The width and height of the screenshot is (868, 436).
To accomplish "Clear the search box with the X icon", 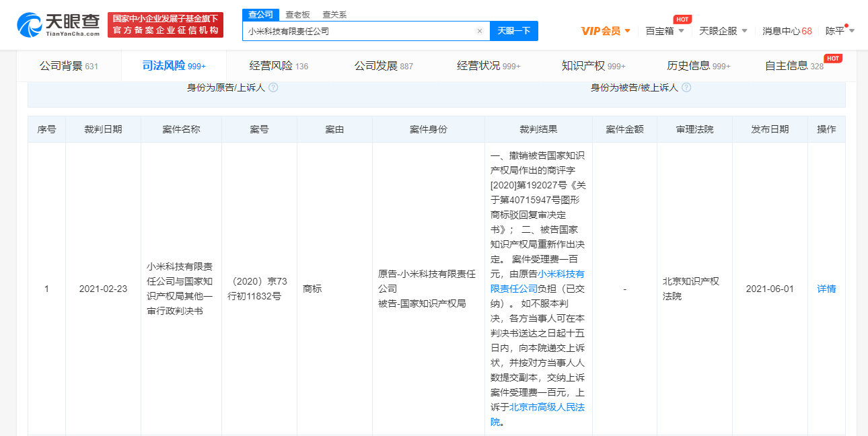I will pos(479,31).
